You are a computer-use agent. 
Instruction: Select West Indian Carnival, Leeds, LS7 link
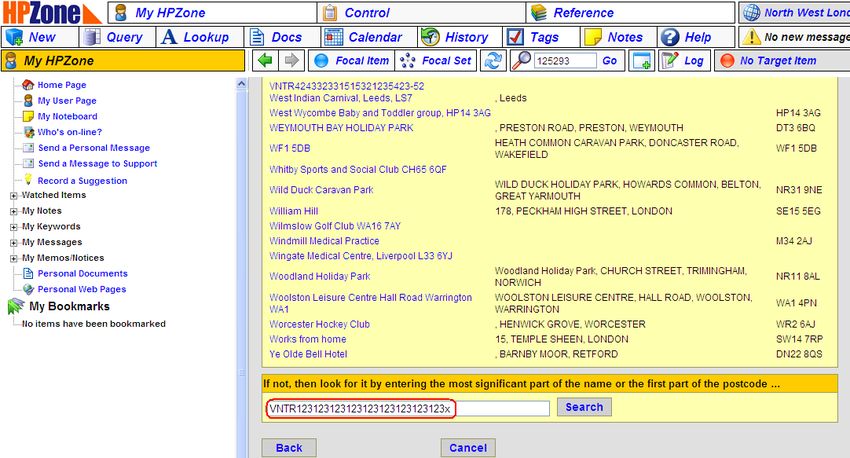click(x=340, y=98)
